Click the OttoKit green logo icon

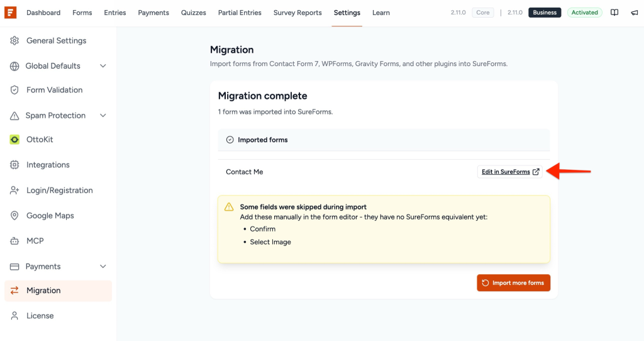click(x=14, y=140)
